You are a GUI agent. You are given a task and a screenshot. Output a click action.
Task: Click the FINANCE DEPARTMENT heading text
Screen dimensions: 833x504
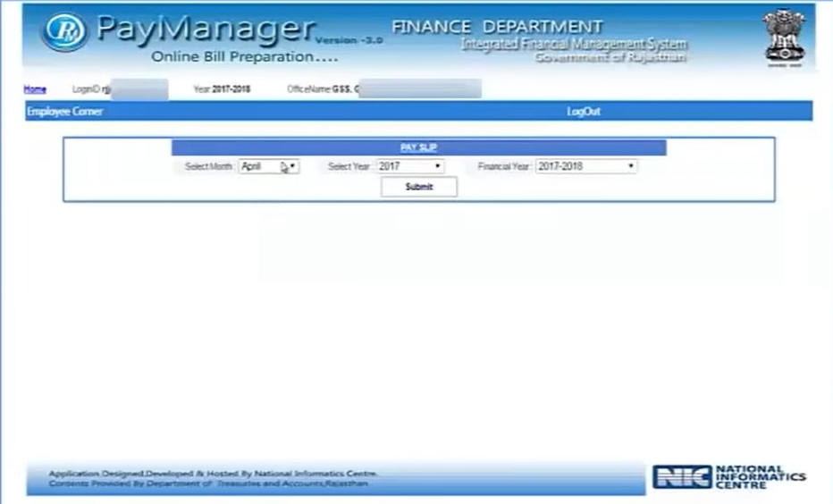coord(497,27)
